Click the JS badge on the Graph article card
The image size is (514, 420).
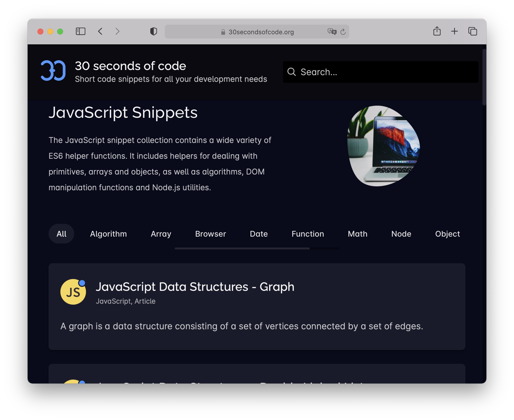point(73,292)
